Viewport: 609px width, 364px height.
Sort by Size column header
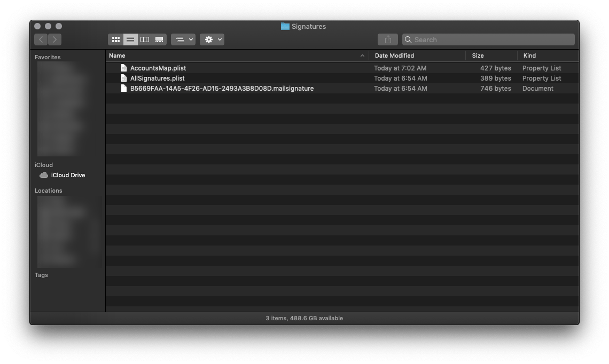click(x=478, y=56)
